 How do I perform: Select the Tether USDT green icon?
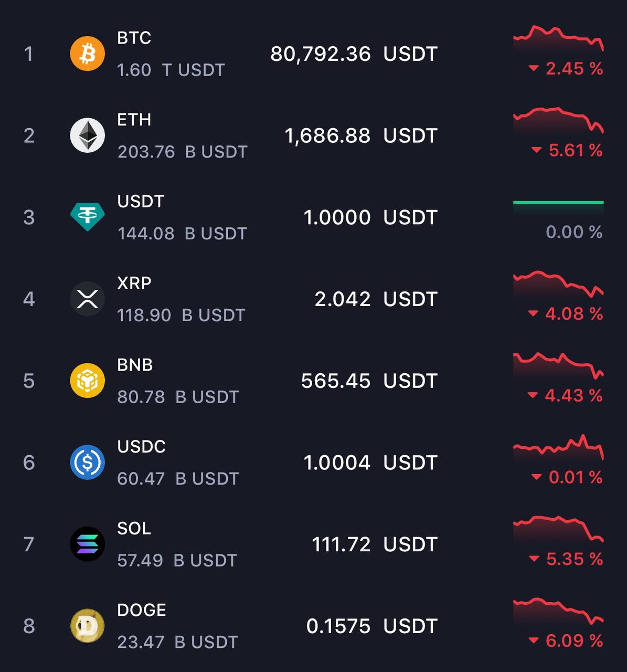88,217
